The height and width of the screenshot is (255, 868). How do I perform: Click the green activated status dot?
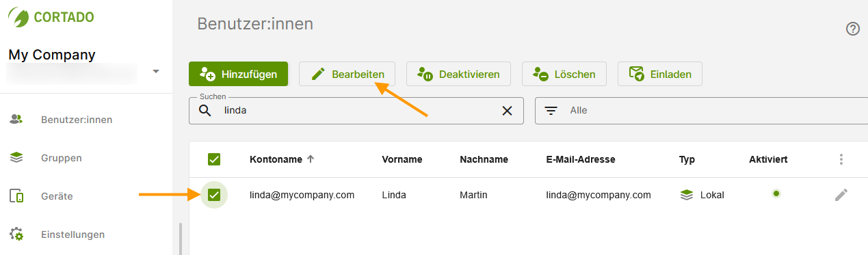click(x=776, y=193)
